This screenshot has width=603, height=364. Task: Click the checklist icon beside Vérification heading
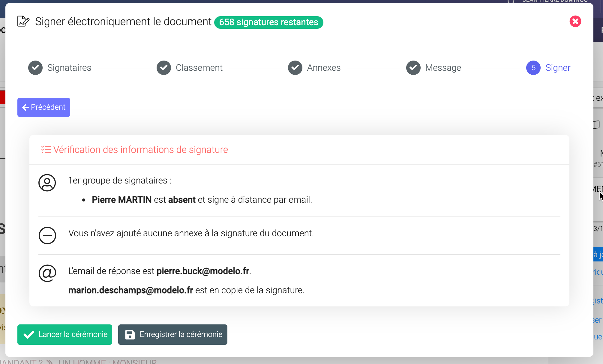tap(46, 149)
